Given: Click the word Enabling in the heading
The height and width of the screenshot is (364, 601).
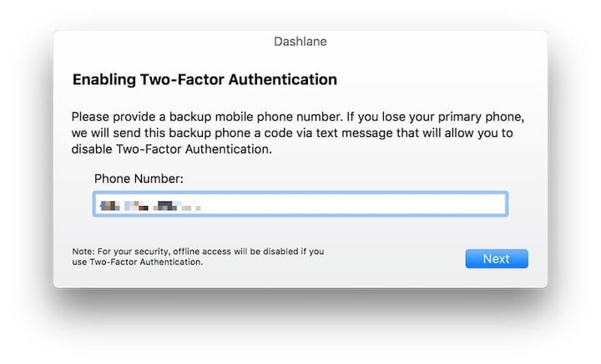Looking at the screenshot, I should 104,80.
